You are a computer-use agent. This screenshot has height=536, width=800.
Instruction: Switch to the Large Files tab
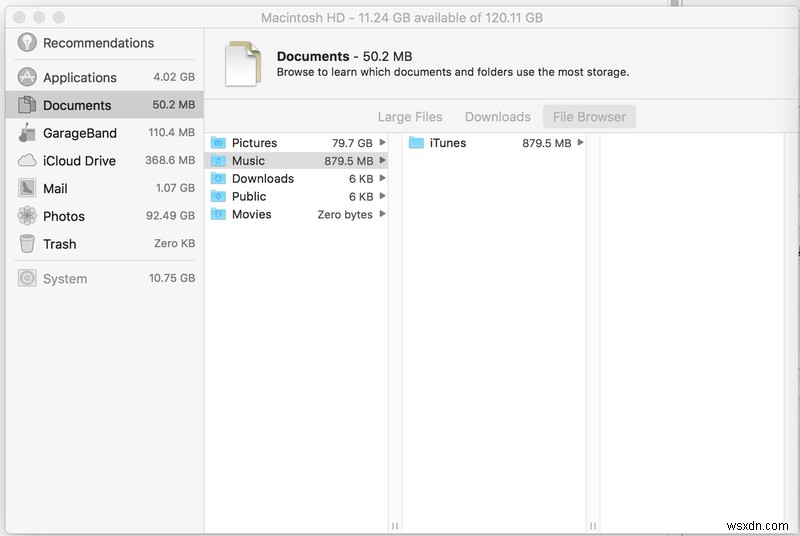pos(410,117)
